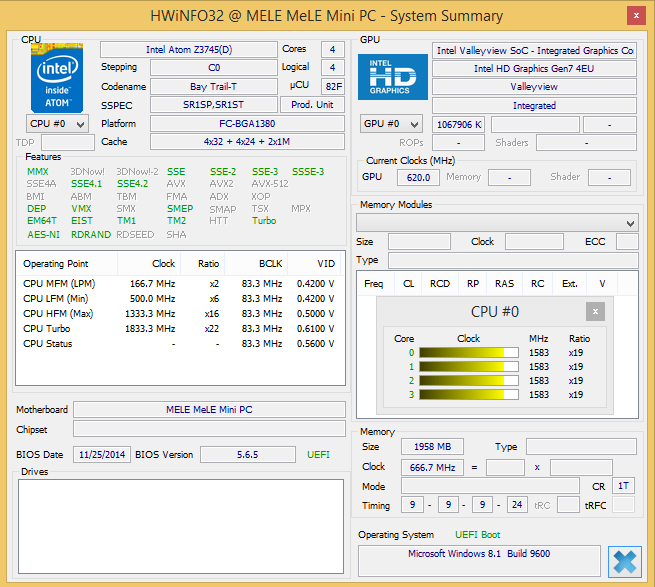Close the HWiNFO32 System Summary window

(636, 16)
